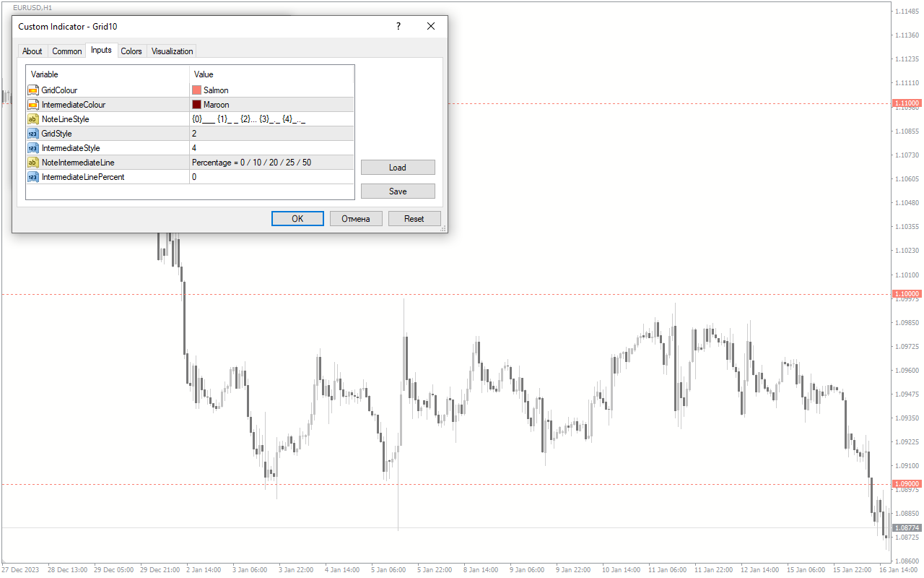
Task: Click the 27 Dec 2023 time axis label
Action: (19, 570)
